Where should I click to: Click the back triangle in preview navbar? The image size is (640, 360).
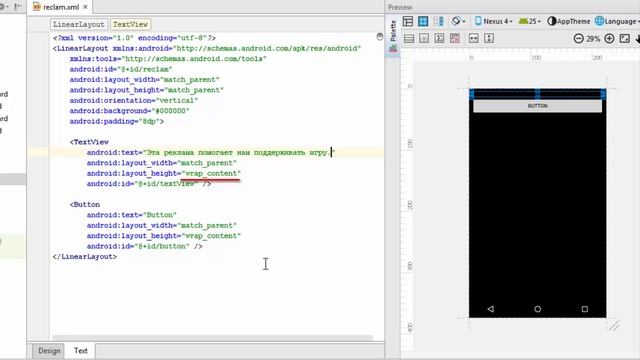tap(491, 309)
